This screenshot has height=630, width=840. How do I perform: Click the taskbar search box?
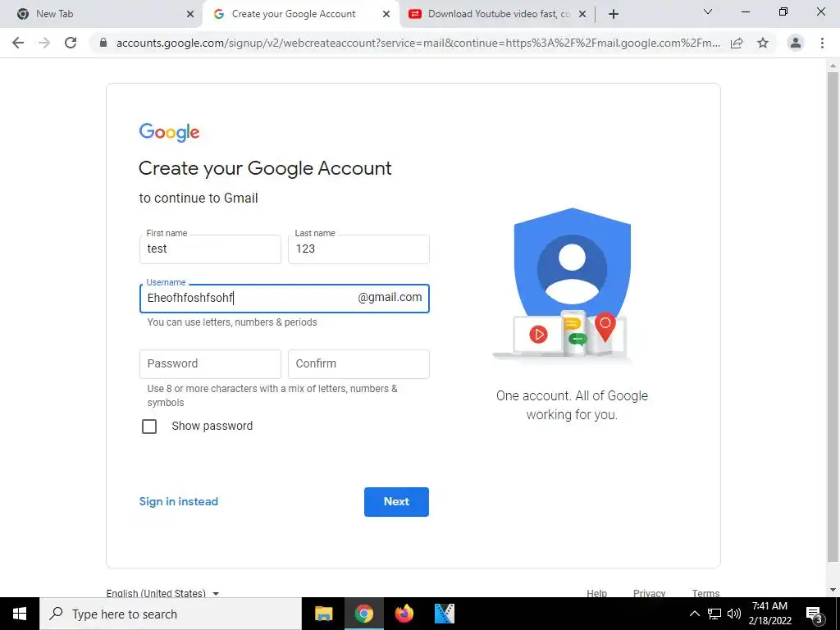point(171,614)
